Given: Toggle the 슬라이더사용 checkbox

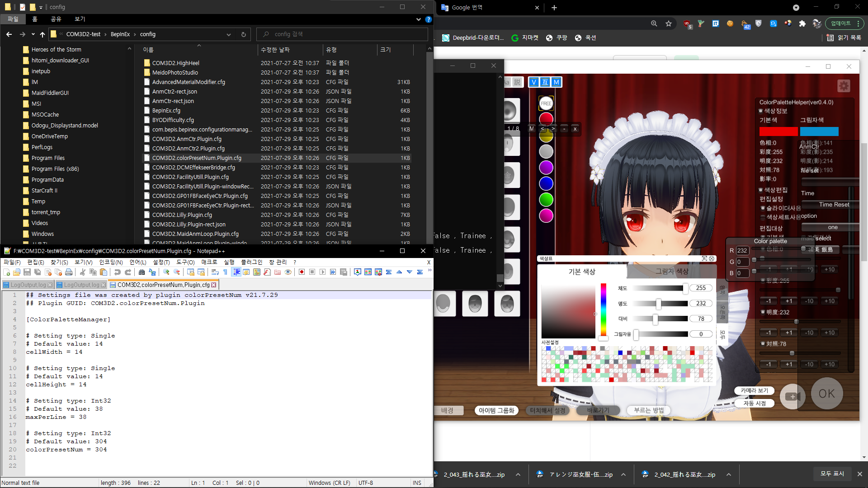Looking at the screenshot, I should pyautogui.click(x=763, y=208).
